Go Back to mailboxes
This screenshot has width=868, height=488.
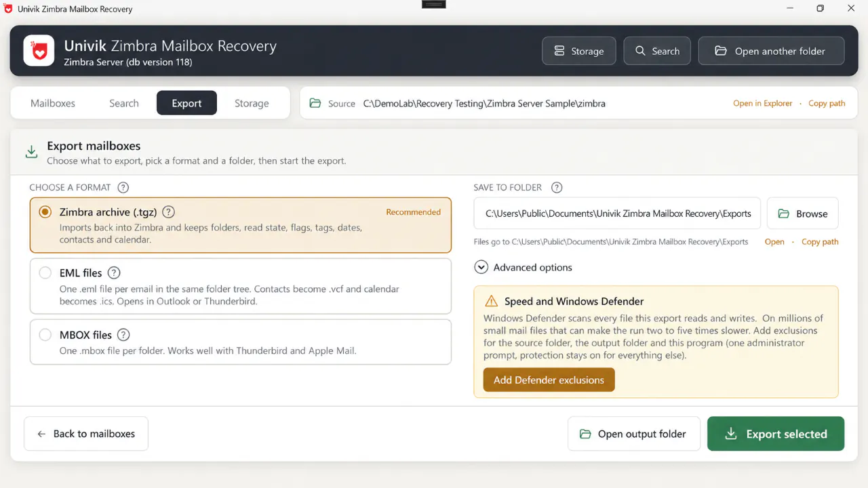pos(86,434)
